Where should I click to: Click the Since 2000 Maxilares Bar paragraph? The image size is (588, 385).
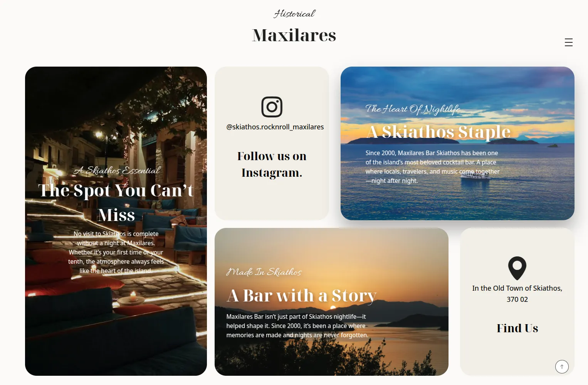pyautogui.click(x=432, y=167)
